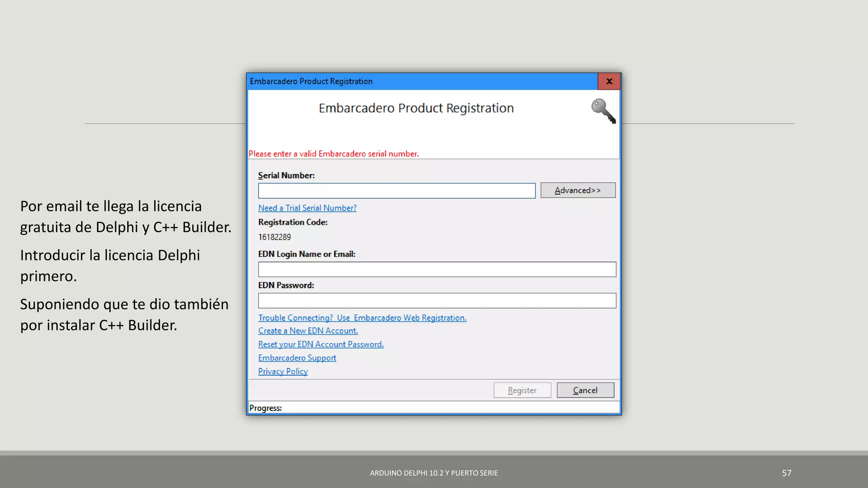This screenshot has width=868, height=488.
Task: Follow the Create a New EDN Account link
Action: pos(308,331)
